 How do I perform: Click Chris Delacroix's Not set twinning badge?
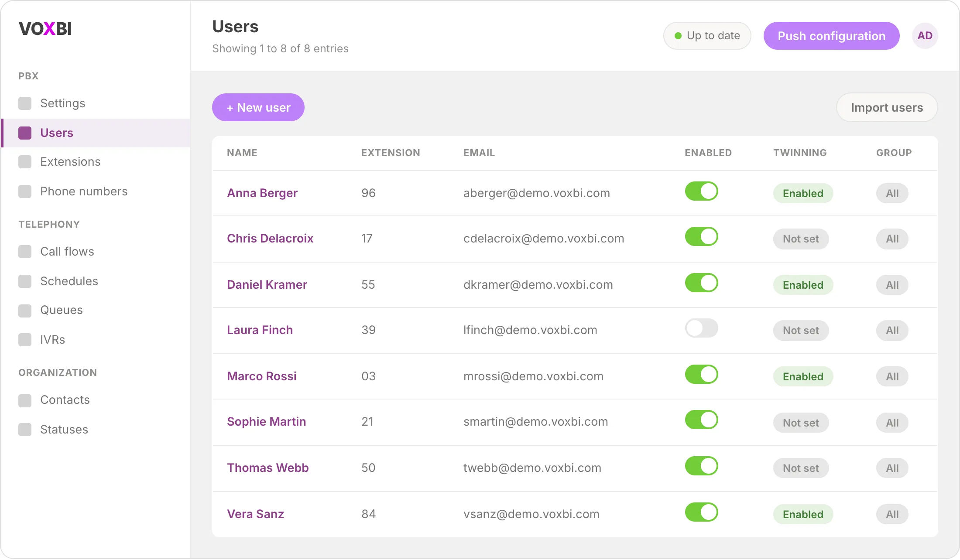(x=801, y=239)
